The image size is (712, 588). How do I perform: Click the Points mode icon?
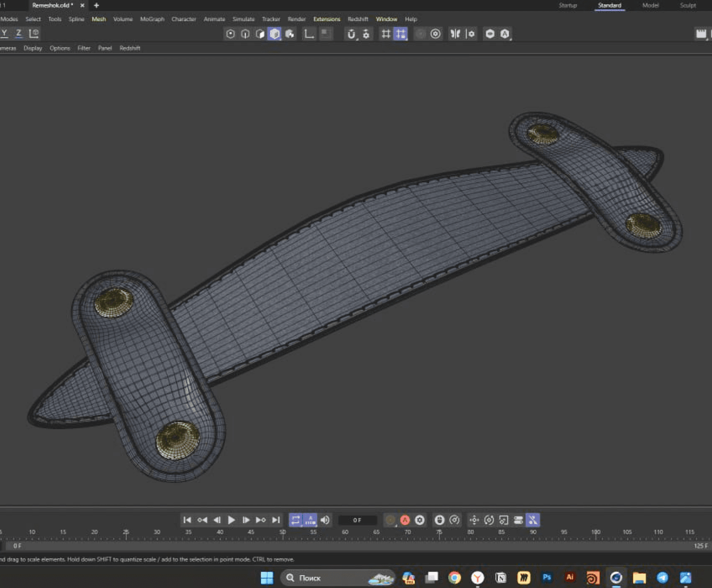click(230, 34)
